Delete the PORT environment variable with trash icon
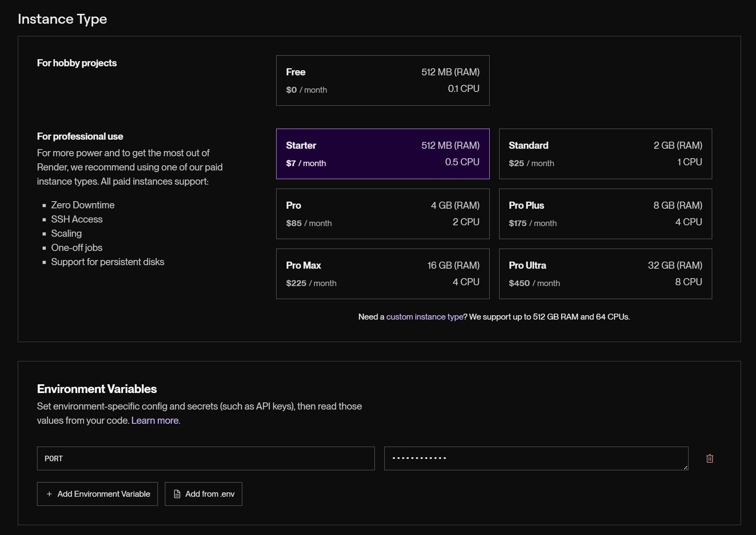The height and width of the screenshot is (535, 756). (x=709, y=458)
